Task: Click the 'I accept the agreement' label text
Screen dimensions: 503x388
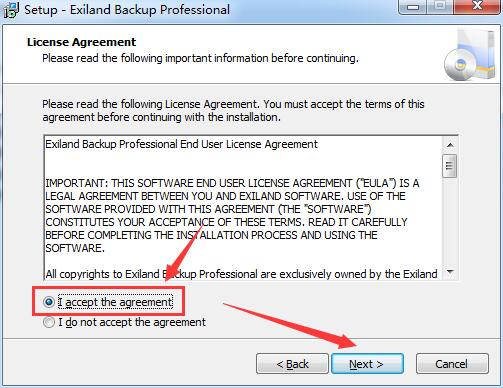Action: pos(115,302)
